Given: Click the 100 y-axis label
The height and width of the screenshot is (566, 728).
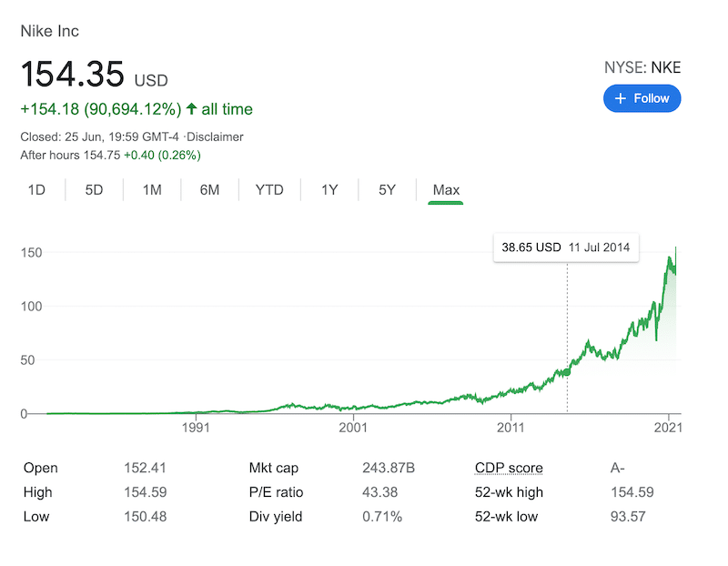Looking at the screenshot, I should pyautogui.click(x=31, y=307).
